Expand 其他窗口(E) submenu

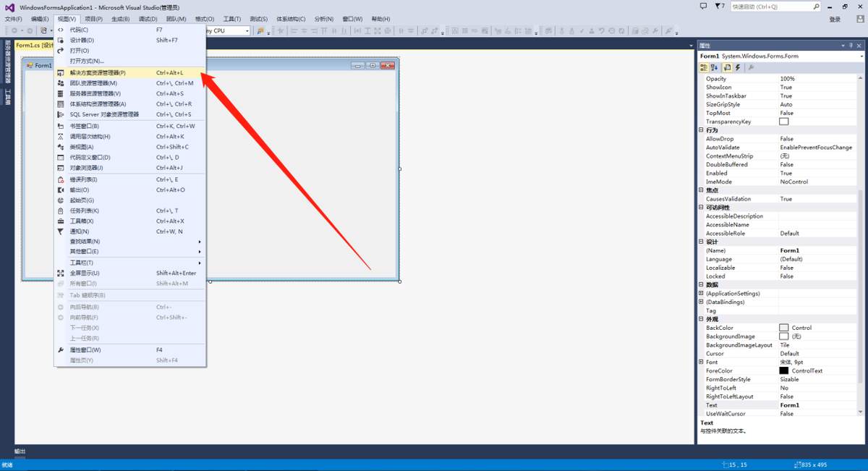click(x=130, y=252)
